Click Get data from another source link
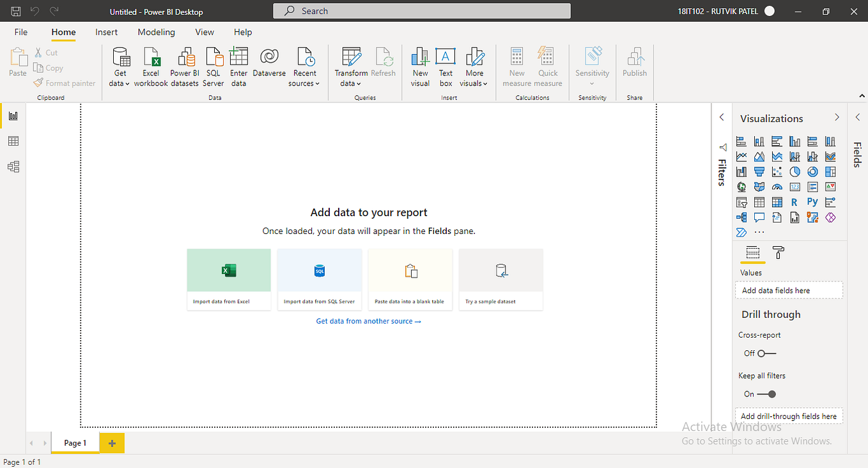This screenshot has height=468, width=868. [x=369, y=320]
